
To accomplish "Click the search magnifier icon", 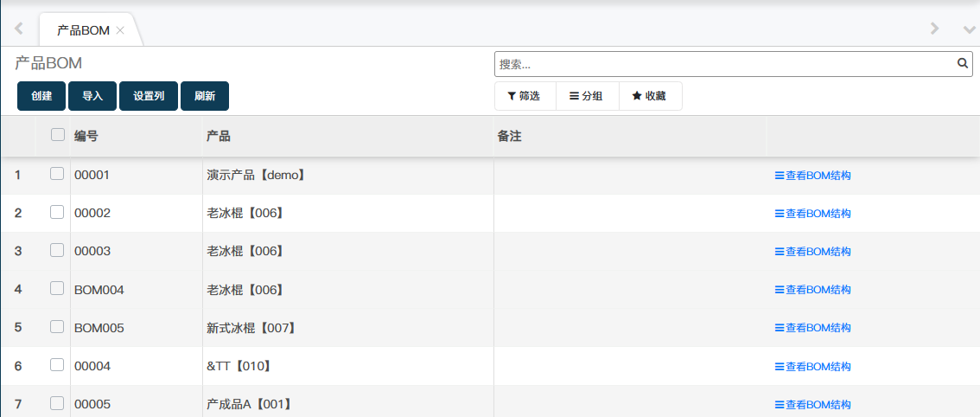I will click(963, 63).
